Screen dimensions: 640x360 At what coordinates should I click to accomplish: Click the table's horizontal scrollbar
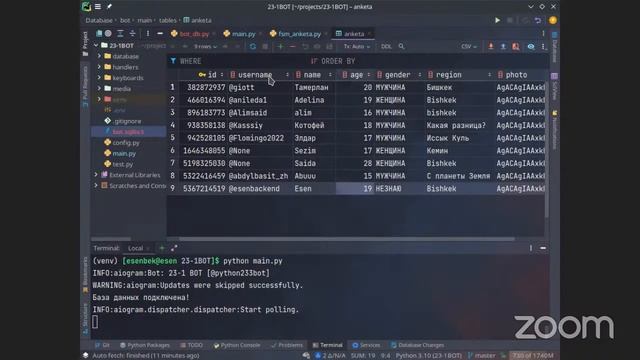pyautogui.click(x=347, y=239)
